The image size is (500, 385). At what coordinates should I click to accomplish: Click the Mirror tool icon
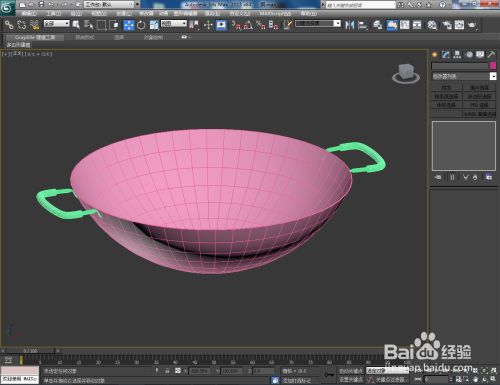[349, 25]
